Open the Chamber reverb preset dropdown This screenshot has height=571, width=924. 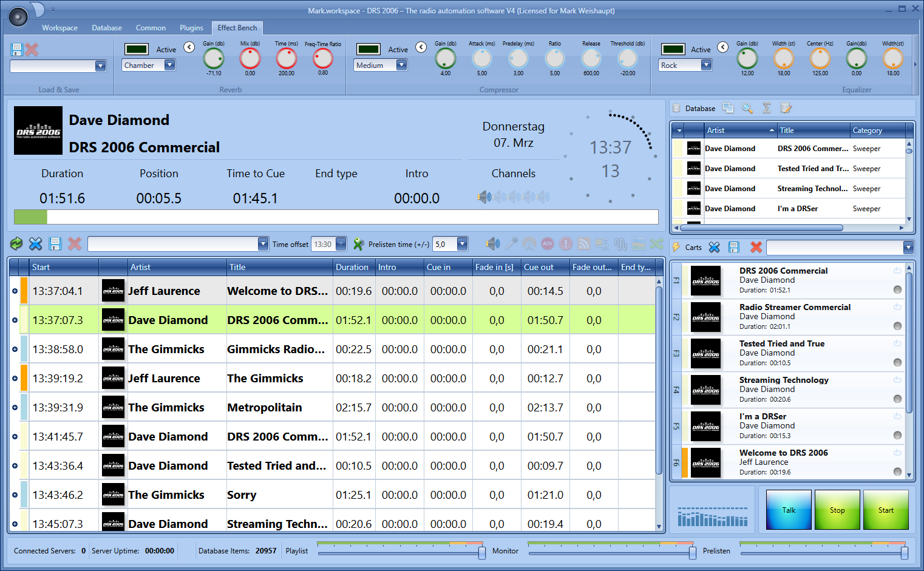(170, 65)
